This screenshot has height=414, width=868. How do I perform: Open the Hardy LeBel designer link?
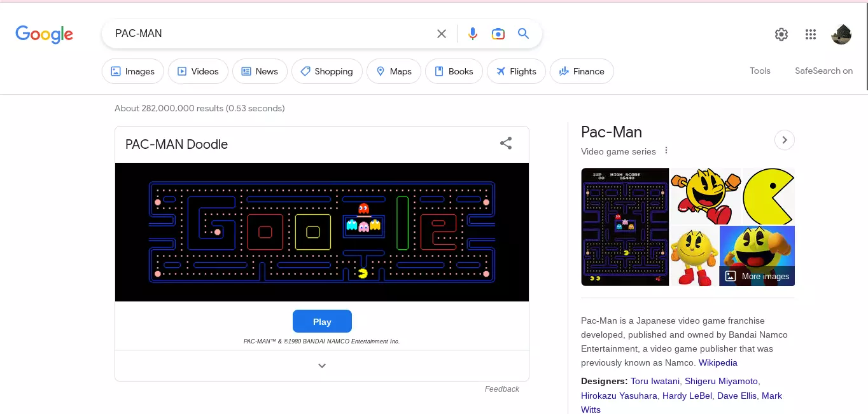click(687, 396)
